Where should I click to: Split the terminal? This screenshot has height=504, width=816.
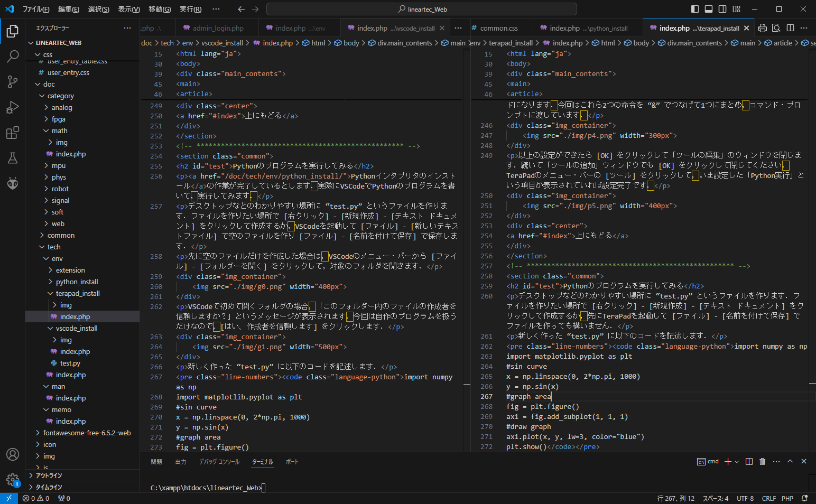[x=749, y=461]
